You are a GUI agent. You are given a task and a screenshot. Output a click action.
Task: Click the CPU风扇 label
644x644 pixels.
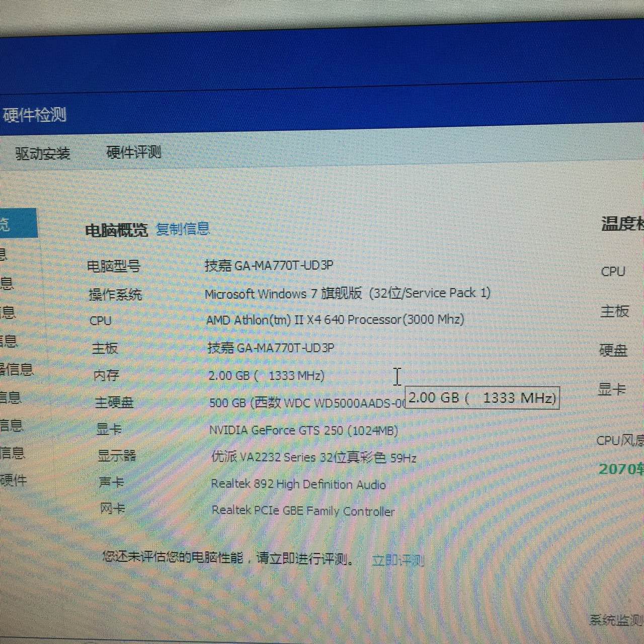pyautogui.click(x=620, y=441)
